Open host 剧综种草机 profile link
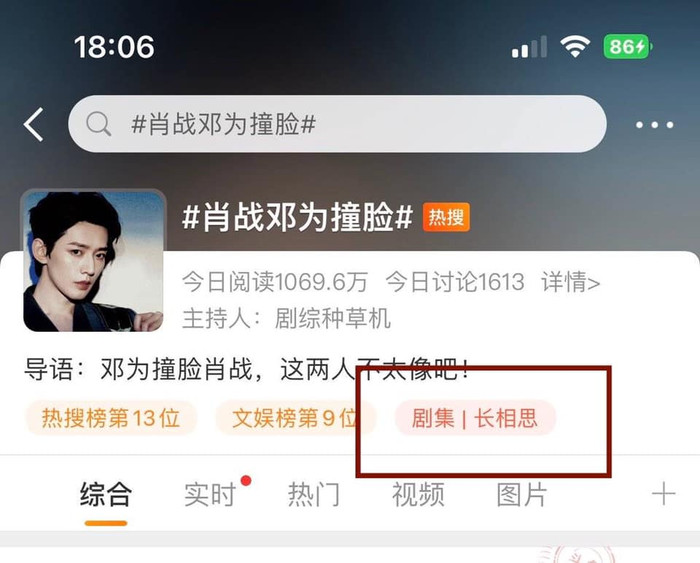 tap(333, 318)
